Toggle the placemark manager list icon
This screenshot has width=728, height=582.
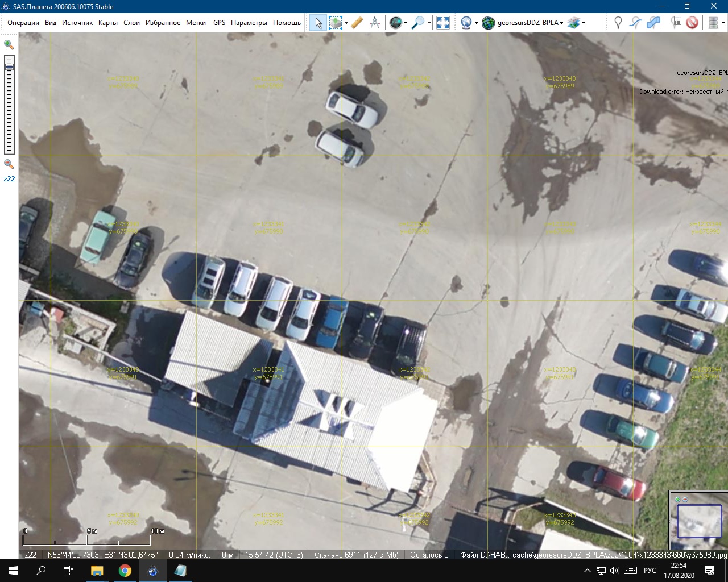pyautogui.click(x=676, y=23)
